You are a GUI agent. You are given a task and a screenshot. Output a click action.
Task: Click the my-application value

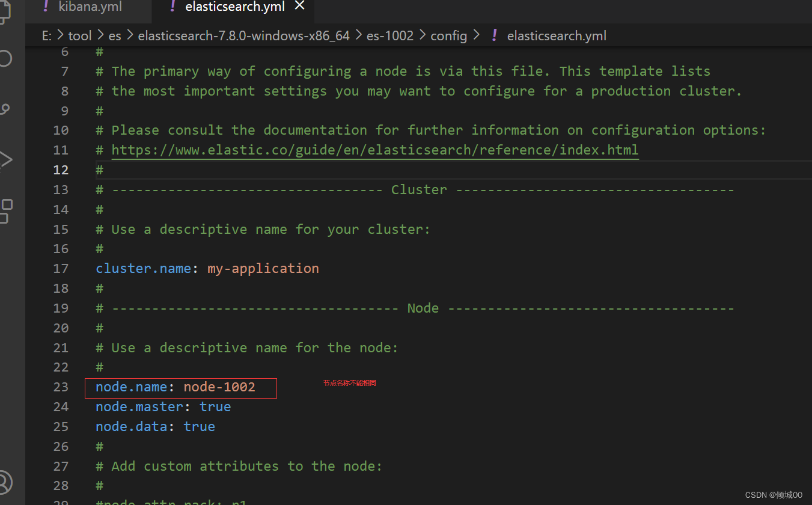(263, 268)
